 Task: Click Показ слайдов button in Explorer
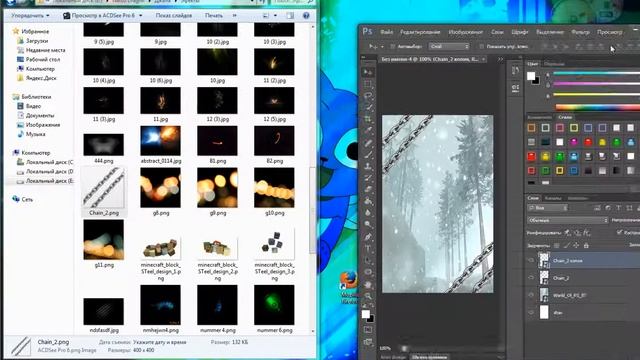[x=173, y=16]
